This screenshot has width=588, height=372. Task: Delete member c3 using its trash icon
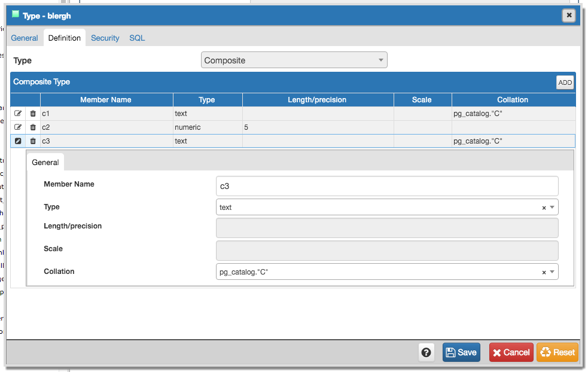pos(33,141)
